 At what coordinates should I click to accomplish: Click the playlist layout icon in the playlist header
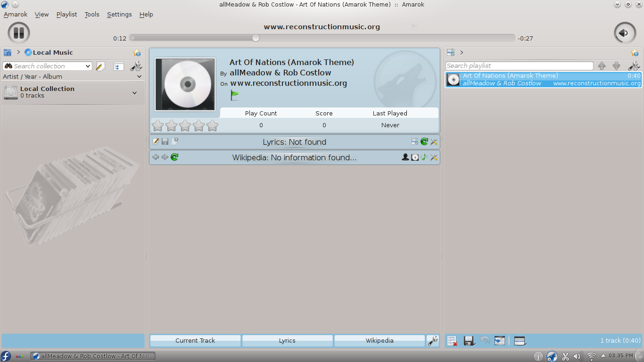(x=451, y=52)
